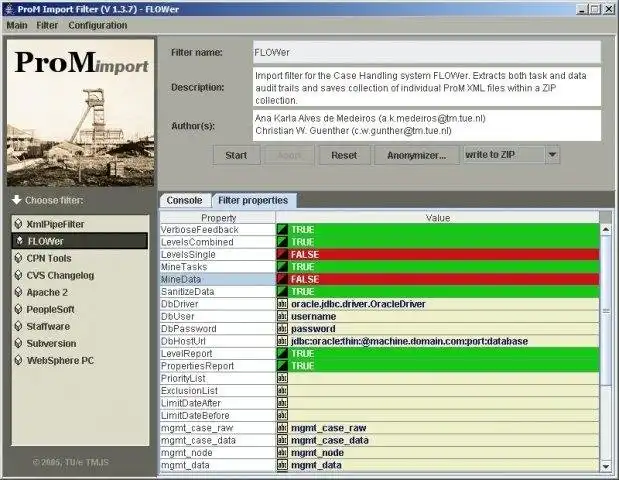Click the 'LimitDateBefore' property name cell
619x480 pixels.
pyautogui.click(x=218, y=415)
